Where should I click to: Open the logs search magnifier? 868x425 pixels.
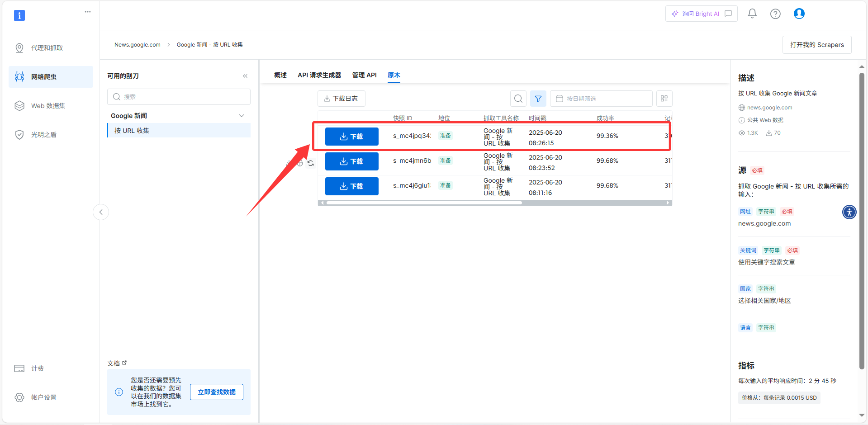[x=518, y=99]
